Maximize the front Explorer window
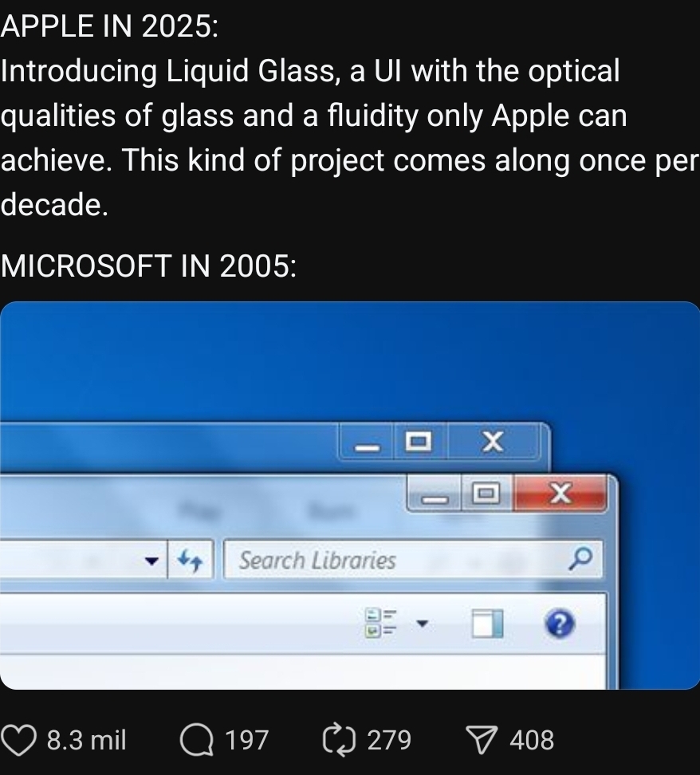 (486, 493)
